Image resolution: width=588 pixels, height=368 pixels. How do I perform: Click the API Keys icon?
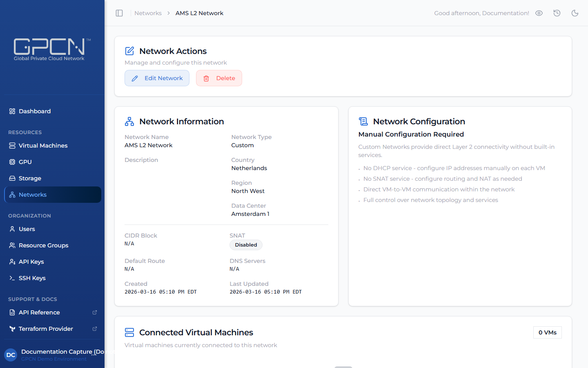click(x=12, y=262)
